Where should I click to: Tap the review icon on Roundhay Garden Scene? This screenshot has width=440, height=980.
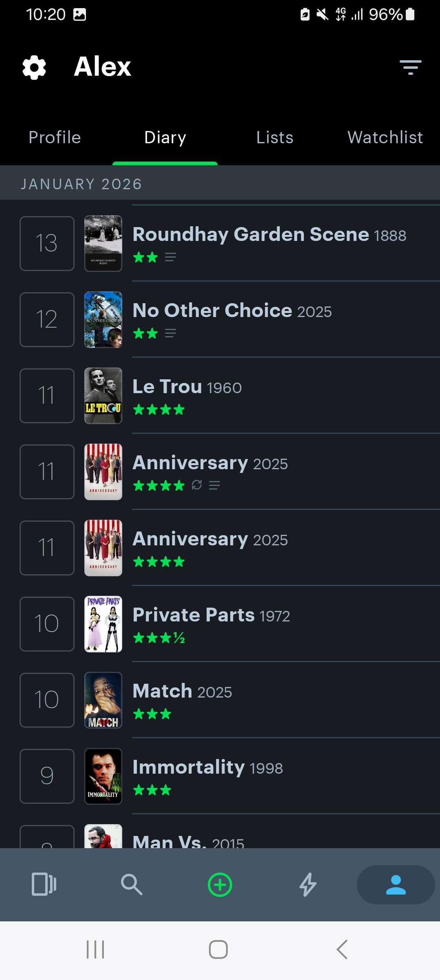click(x=170, y=257)
